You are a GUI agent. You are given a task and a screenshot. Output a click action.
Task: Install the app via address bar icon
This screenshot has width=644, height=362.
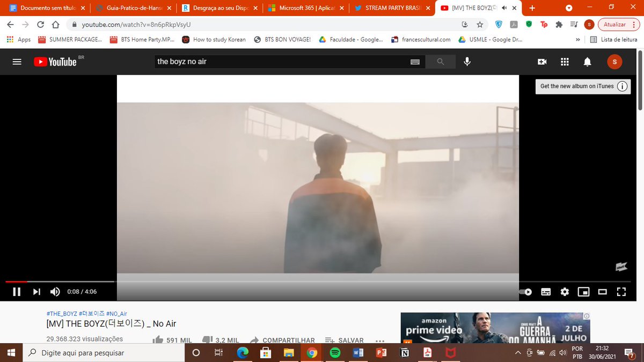(465, 25)
